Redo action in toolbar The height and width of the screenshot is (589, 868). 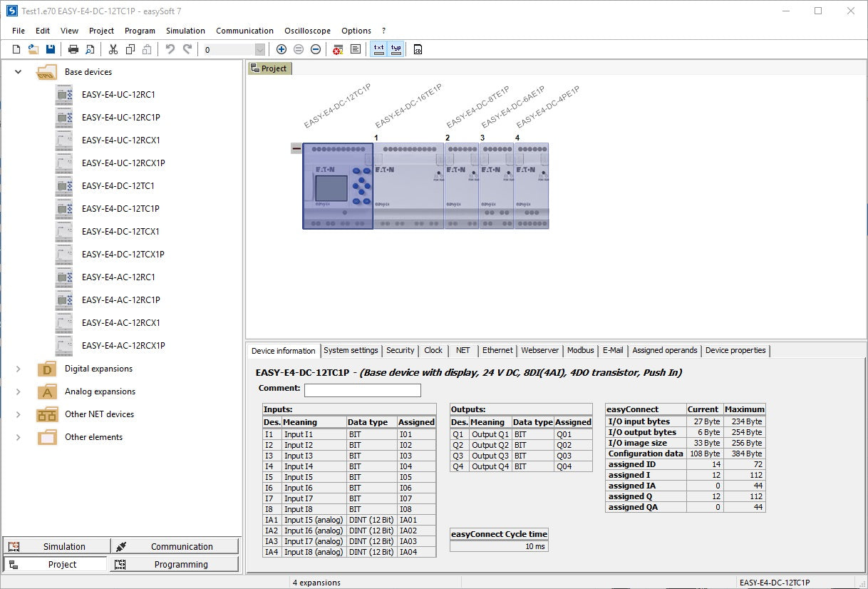click(187, 49)
